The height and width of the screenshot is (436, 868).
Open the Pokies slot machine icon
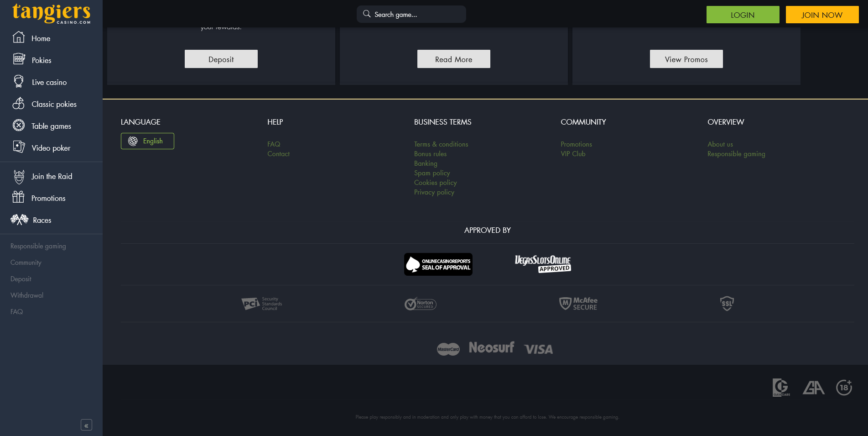click(19, 59)
